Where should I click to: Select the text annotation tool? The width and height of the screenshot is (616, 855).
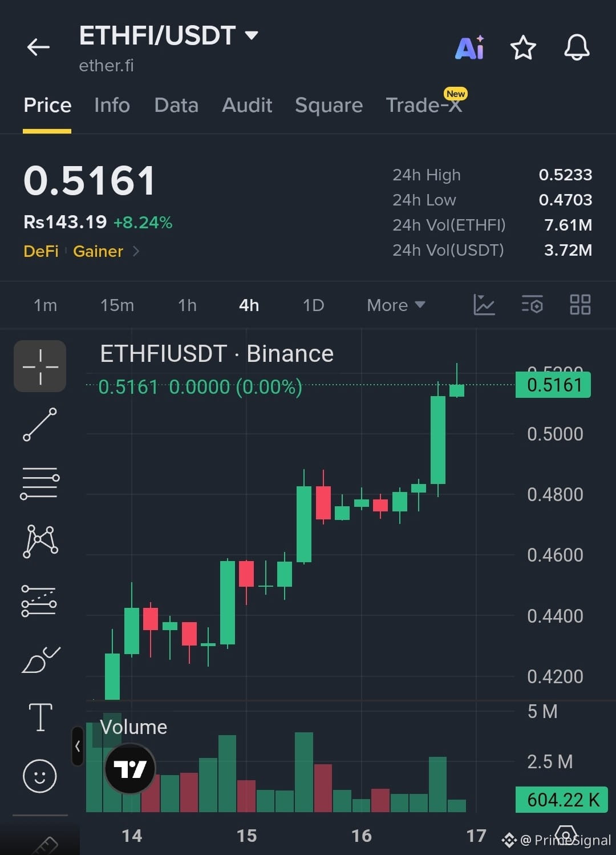click(x=40, y=717)
